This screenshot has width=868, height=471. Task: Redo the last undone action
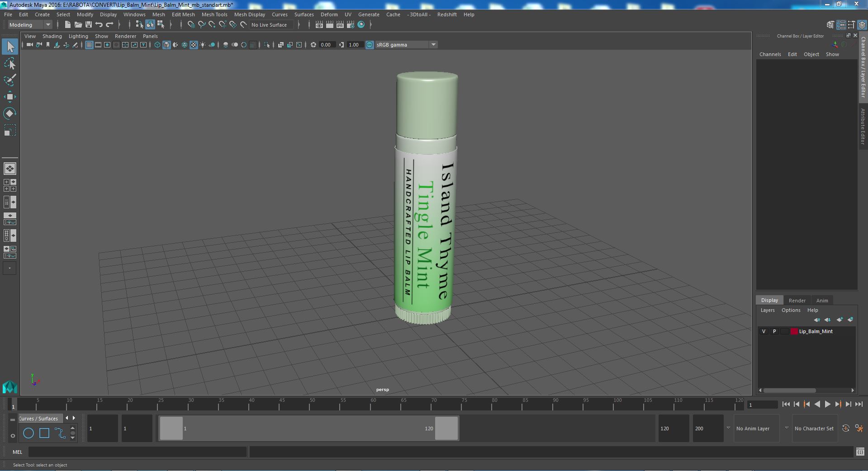(x=109, y=24)
